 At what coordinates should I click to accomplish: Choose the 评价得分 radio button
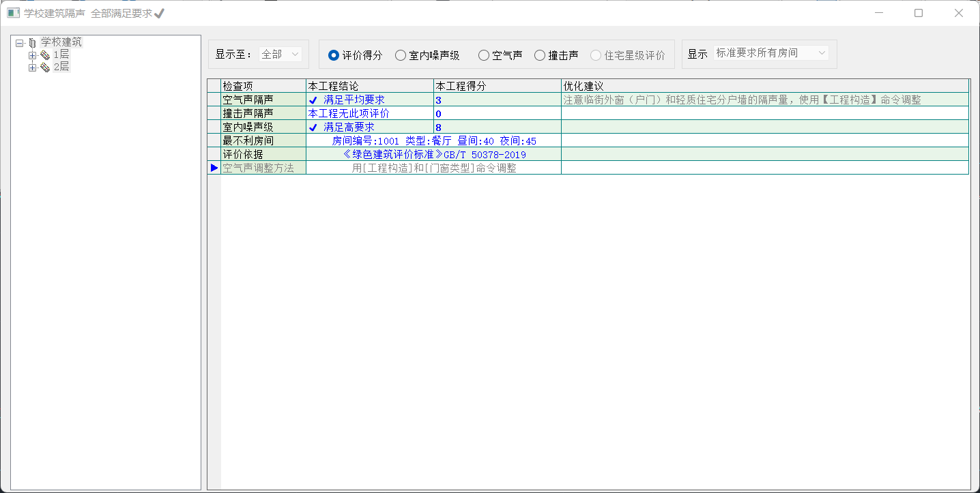point(334,55)
